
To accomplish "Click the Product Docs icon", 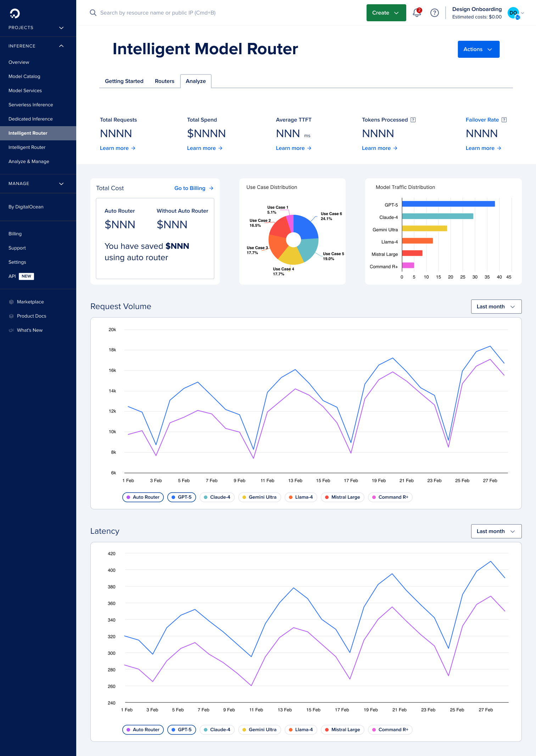I will [11, 316].
